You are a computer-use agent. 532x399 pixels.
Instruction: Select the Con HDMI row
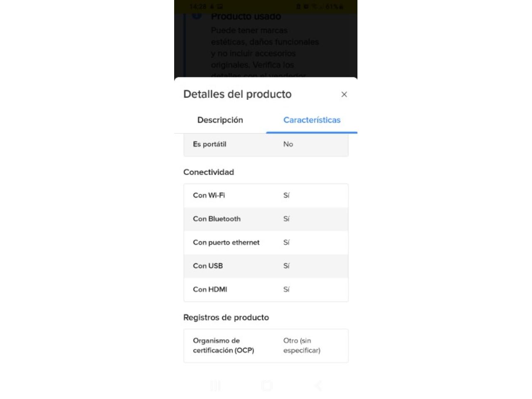(266, 289)
